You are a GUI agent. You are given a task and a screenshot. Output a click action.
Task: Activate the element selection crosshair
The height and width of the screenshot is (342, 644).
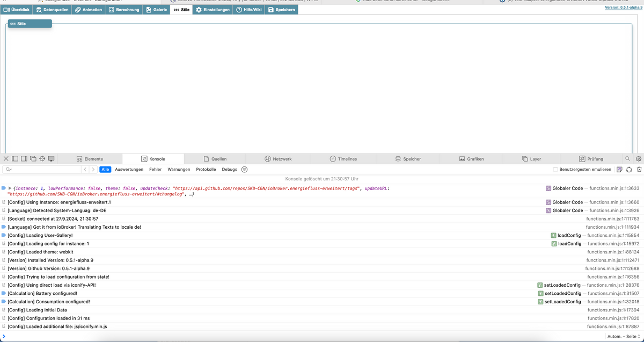[x=42, y=159]
